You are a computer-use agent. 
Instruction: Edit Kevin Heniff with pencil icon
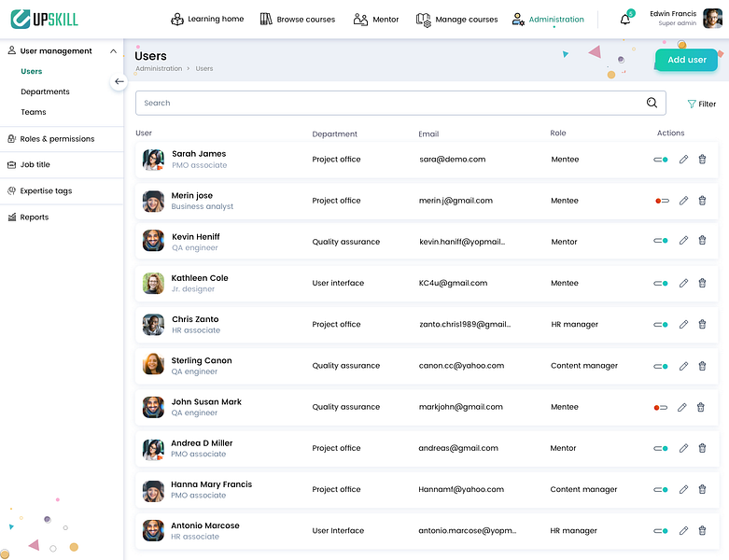683,240
